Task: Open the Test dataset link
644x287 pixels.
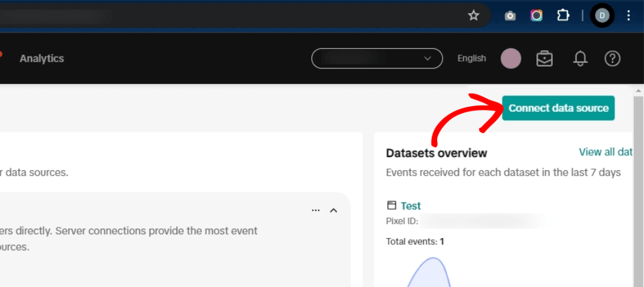Action: (x=411, y=206)
